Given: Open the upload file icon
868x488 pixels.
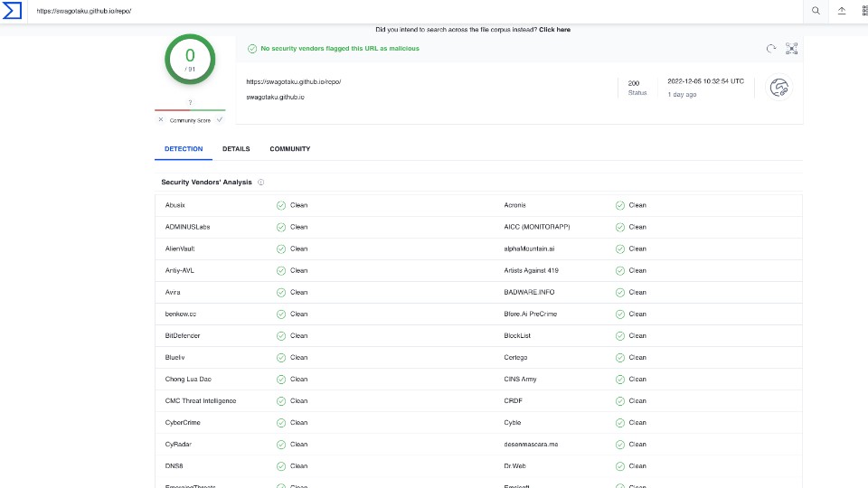Looking at the screenshot, I should pyautogui.click(x=842, y=11).
